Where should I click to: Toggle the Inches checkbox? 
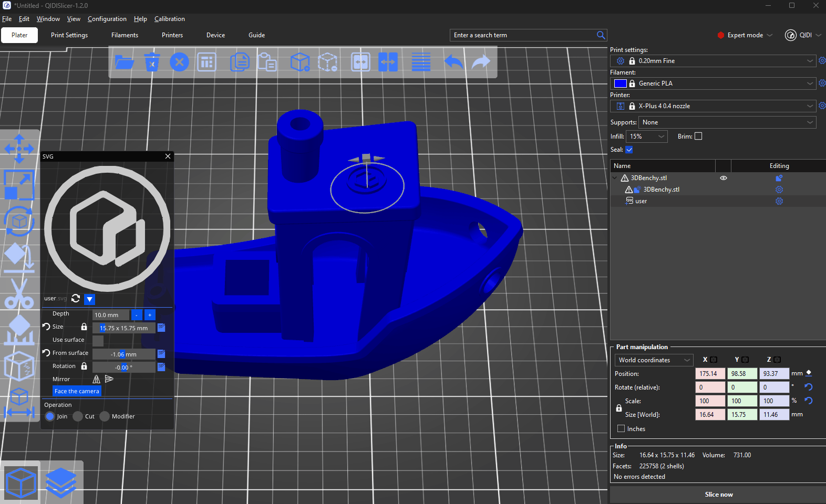(x=621, y=428)
